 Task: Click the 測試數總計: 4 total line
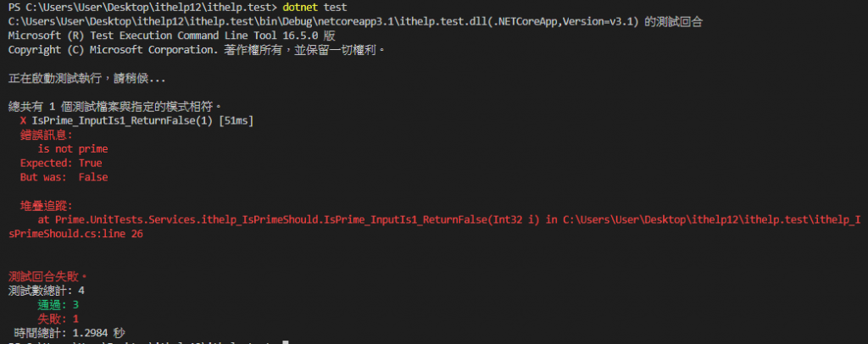[47, 291]
